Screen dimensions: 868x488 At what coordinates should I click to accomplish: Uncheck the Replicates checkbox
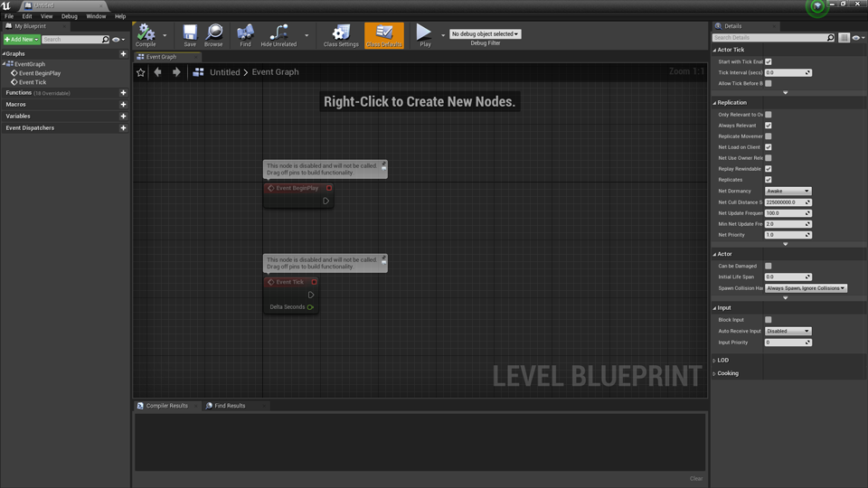769,180
